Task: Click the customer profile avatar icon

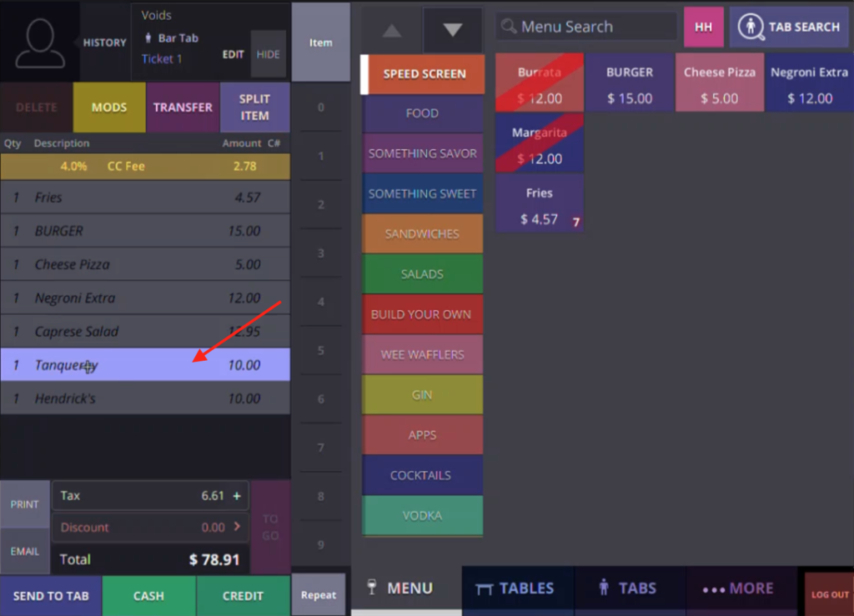Action: [39, 43]
